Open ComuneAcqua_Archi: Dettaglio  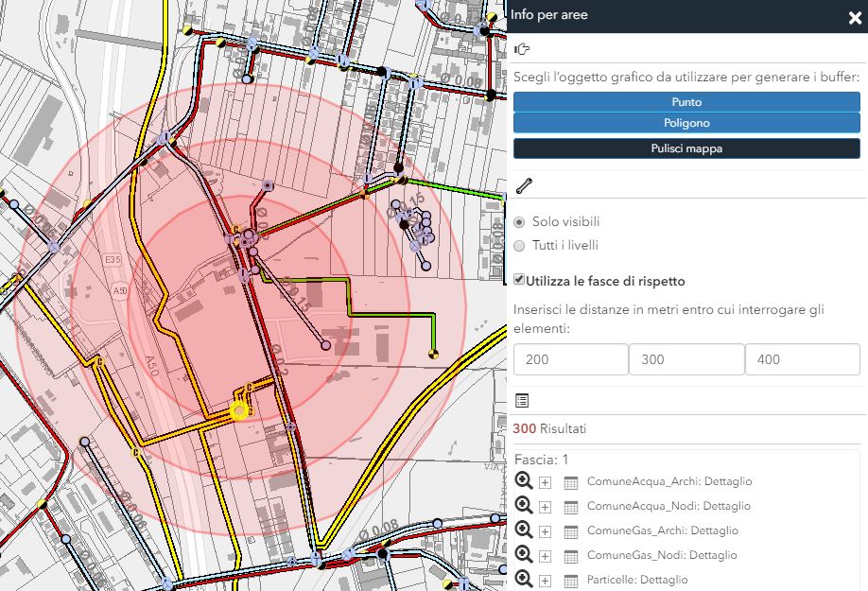click(669, 481)
